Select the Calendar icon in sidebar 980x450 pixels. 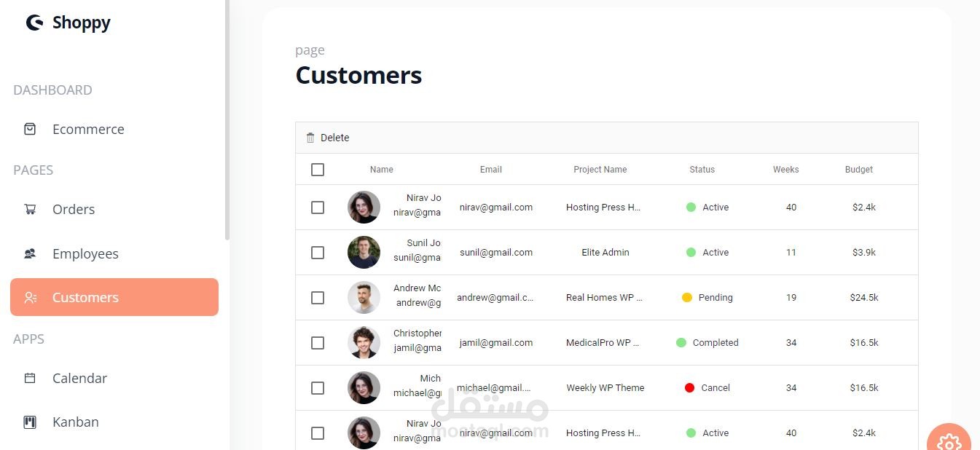tap(30, 378)
